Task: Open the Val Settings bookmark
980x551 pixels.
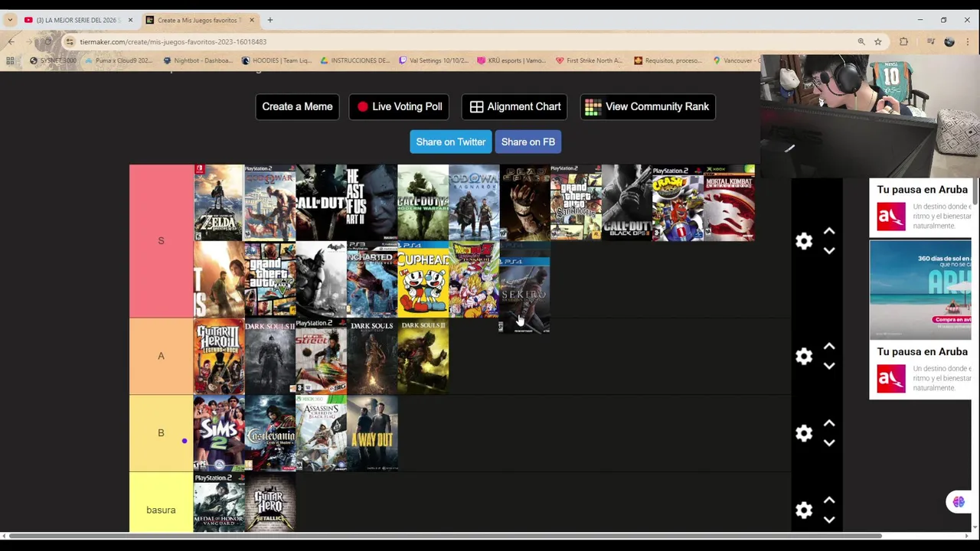Action: [433, 60]
